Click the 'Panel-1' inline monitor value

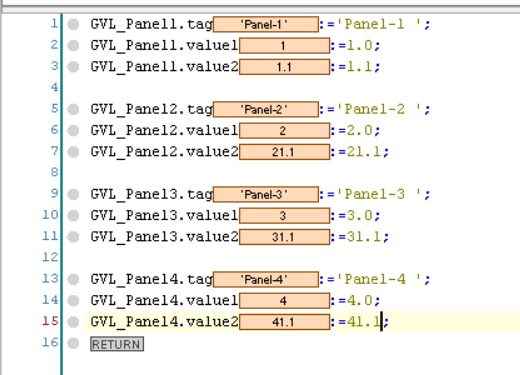(266, 24)
